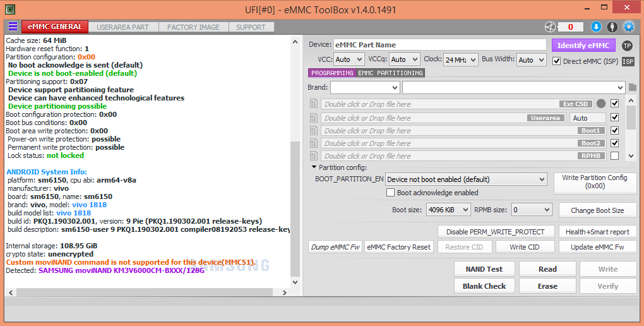
Task: Open Boot size 4096 KiB dropdown
Action: [448, 210]
